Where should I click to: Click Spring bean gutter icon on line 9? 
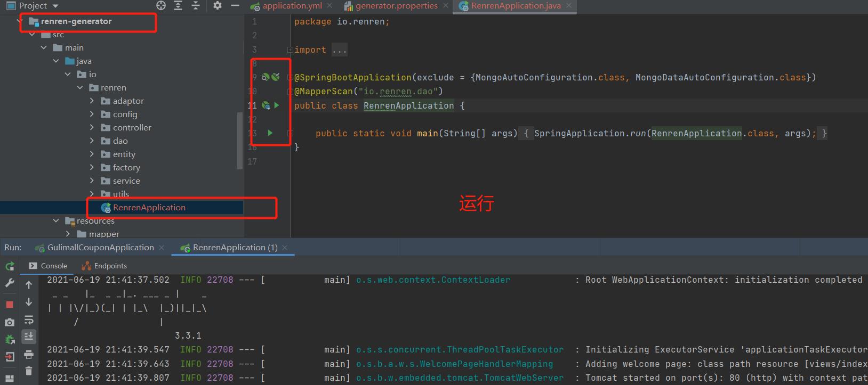pyautogui.click(x=266, y=77)
